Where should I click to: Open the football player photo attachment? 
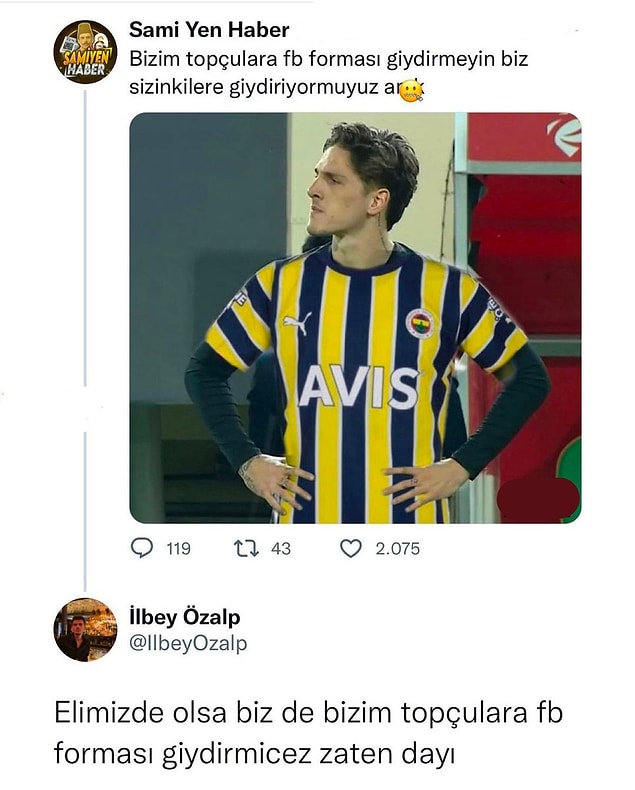click(355, 318)
